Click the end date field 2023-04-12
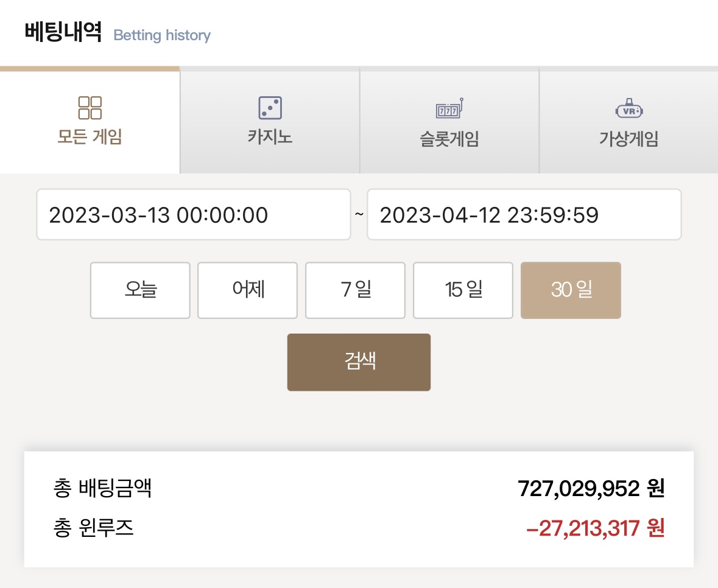 pos(524,215)
